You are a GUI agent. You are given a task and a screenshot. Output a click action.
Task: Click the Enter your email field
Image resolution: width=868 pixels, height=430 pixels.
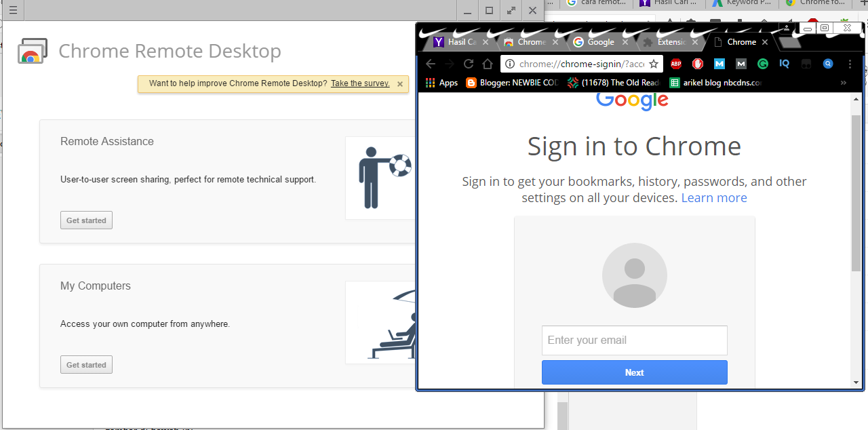635,340
